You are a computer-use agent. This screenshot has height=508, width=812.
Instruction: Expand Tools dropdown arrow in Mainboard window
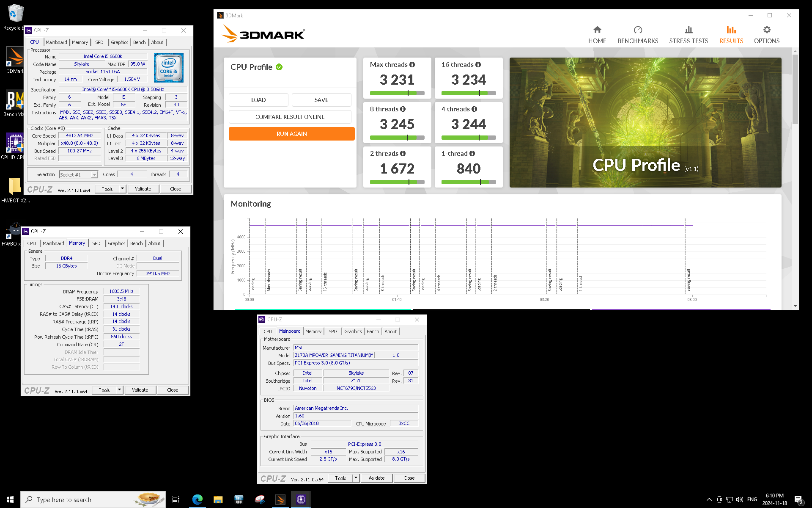point(356,478)
